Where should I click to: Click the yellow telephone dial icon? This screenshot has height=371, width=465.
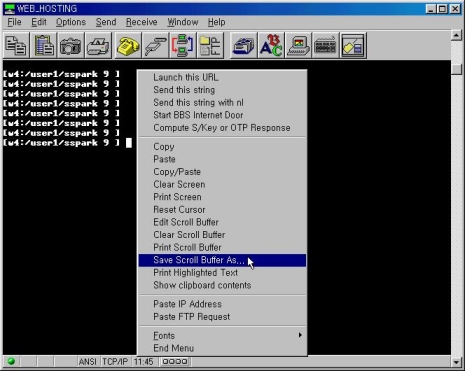128,45
